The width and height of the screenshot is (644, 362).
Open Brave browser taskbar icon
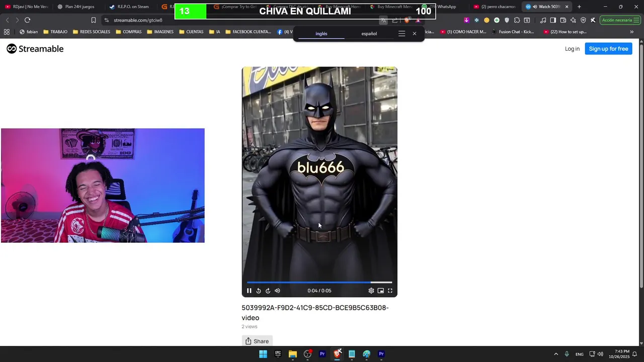(x=337, y=354)
